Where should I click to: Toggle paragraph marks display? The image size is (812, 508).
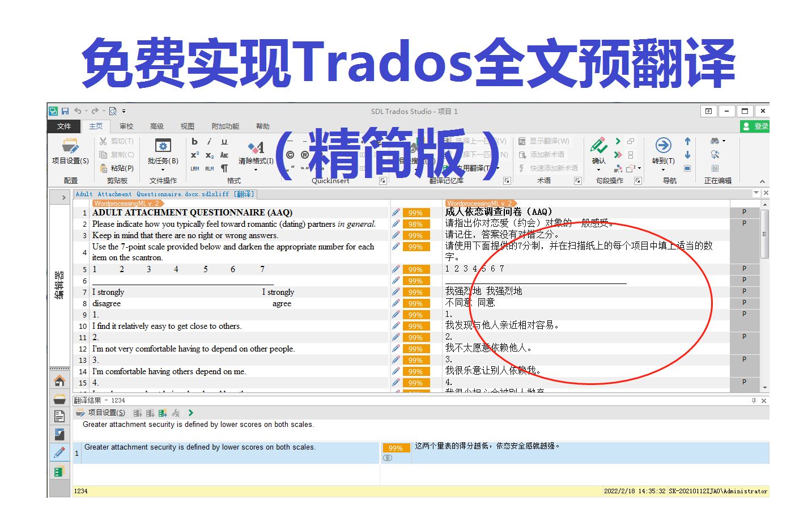(224, 168)
